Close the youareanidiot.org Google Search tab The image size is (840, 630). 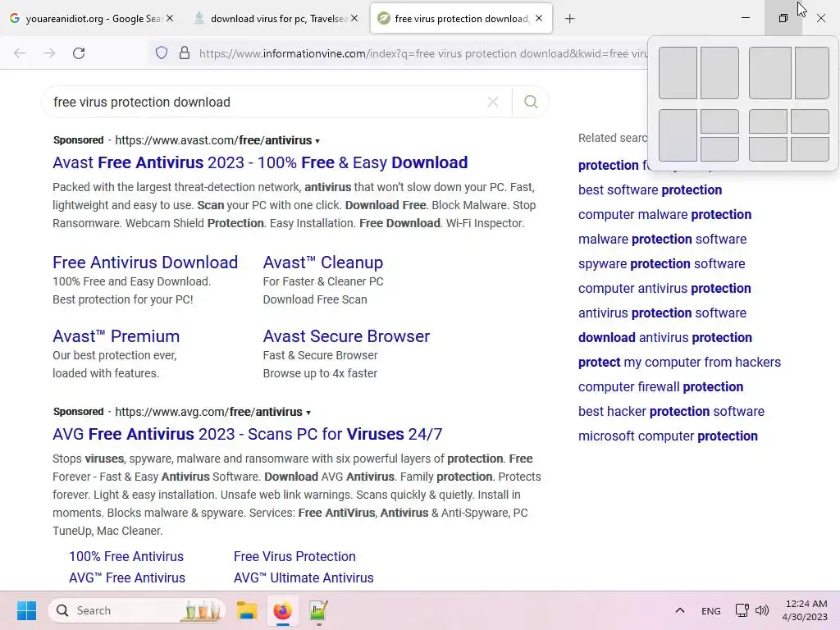click(x=170, y=18)
